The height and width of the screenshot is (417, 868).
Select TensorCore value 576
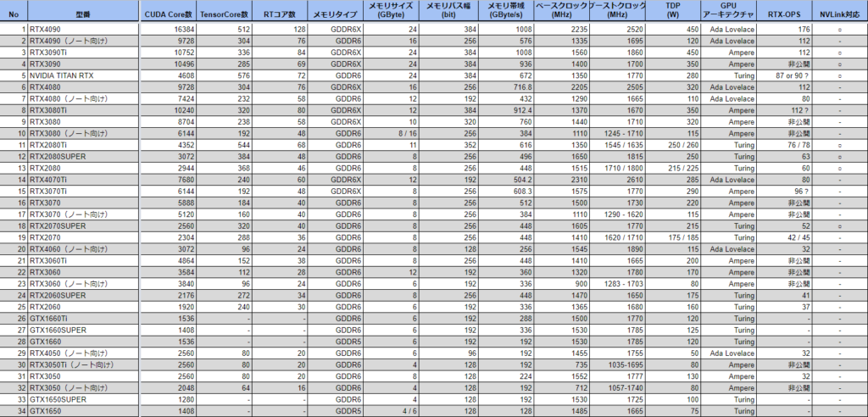point(224,76)
